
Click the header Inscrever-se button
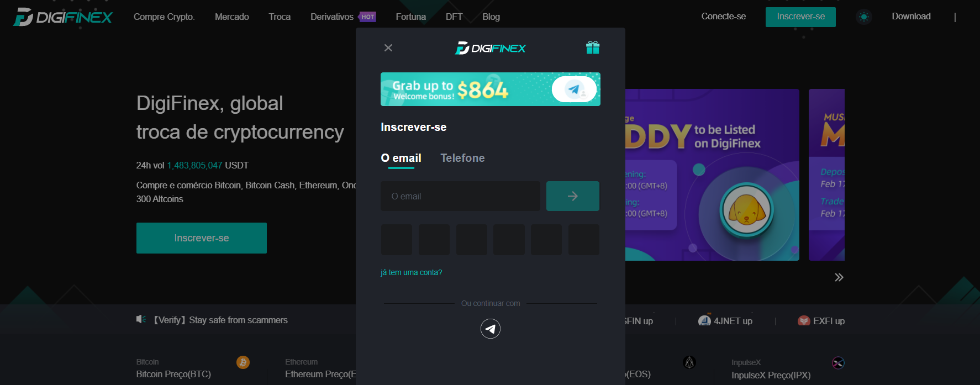[x=800, y=17]
